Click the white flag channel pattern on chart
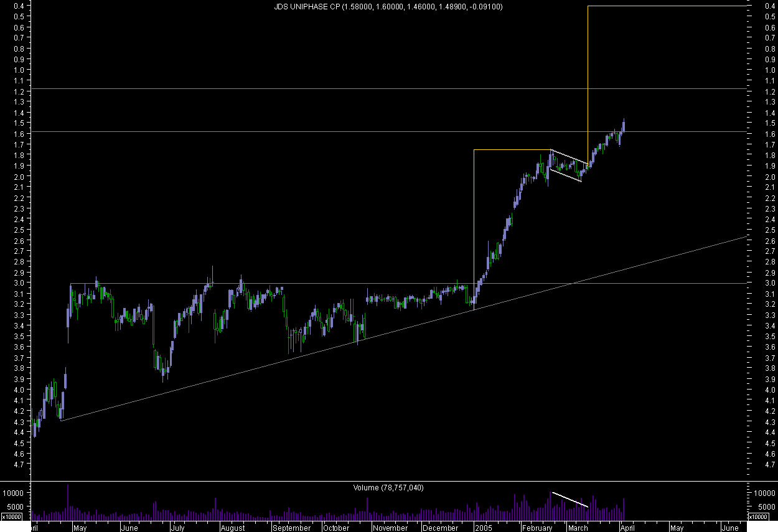778x532 pixels. (x=568, y=166)
